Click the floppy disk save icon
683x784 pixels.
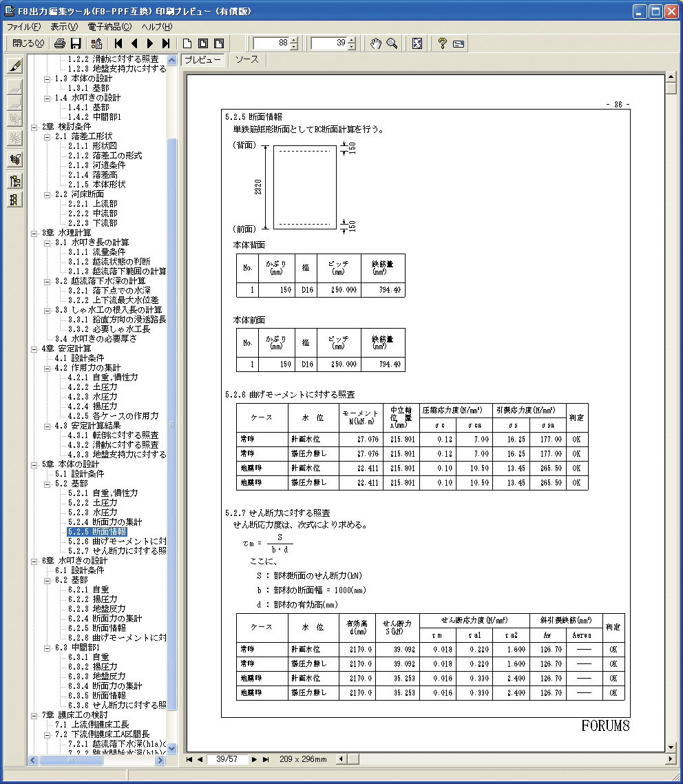coord(76,43)
